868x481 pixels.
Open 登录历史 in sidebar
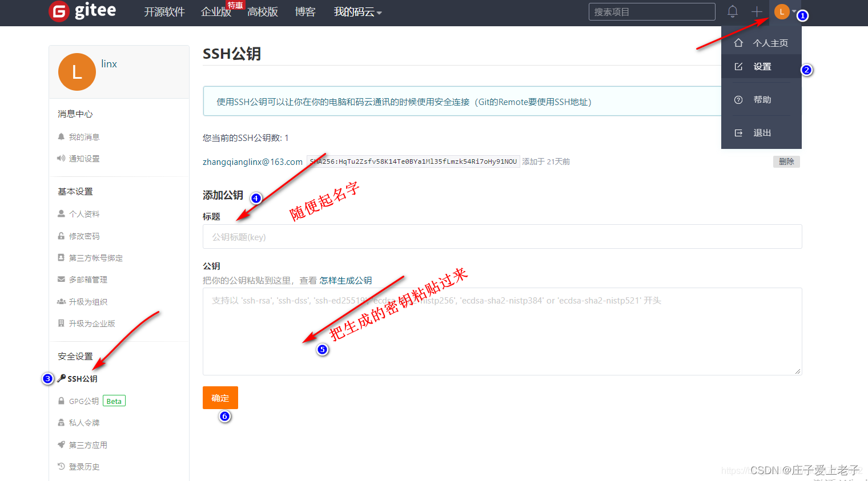(84, 467)
